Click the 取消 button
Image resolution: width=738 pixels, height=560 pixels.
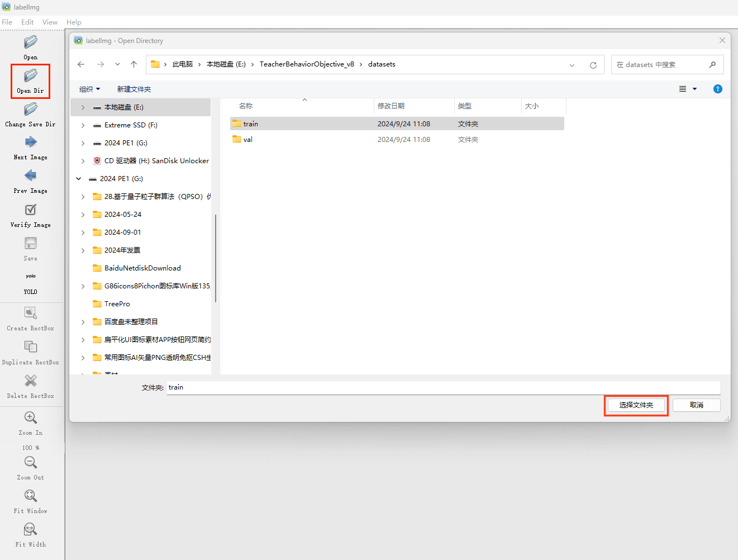point(696,405)
